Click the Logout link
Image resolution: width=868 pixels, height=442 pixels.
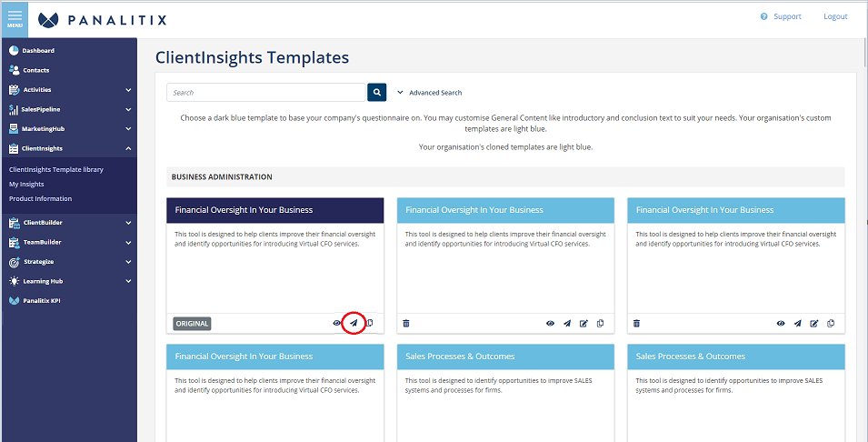point(835,16)
